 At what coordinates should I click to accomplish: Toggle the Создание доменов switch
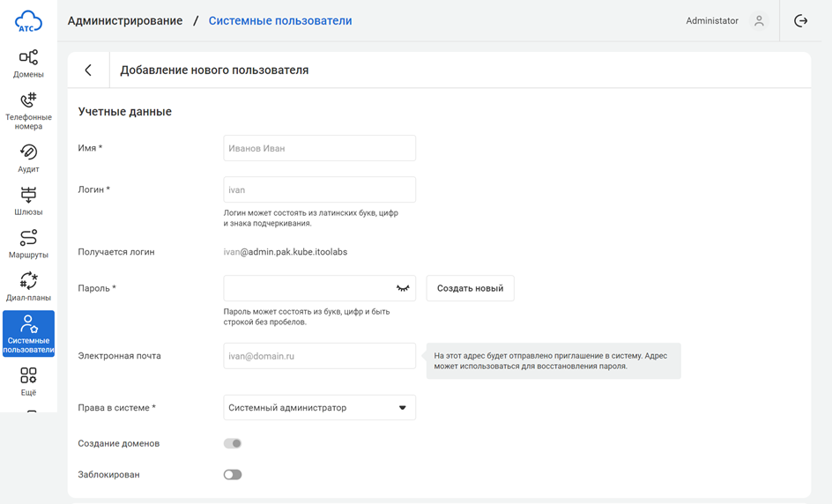pyautogui.click(x=233, y=443)
